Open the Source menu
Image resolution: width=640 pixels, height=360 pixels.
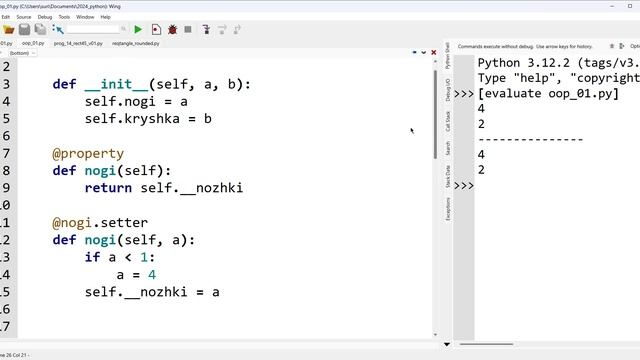pyautogui.click(x=24, y=17)
